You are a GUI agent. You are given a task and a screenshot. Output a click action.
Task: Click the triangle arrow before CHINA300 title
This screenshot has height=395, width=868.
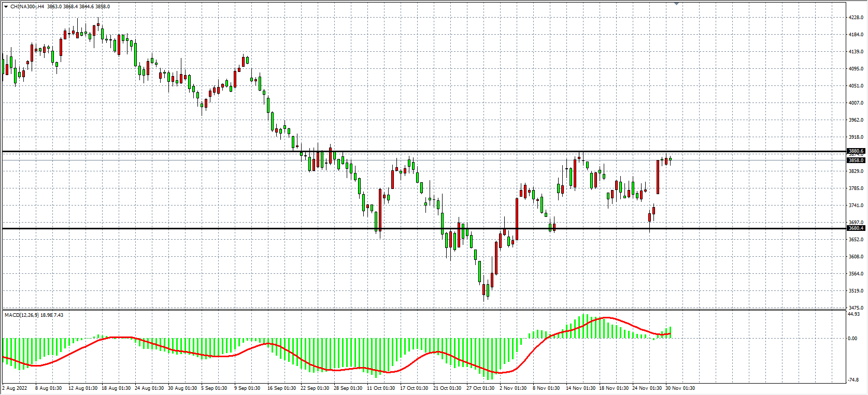click(6, 7)
